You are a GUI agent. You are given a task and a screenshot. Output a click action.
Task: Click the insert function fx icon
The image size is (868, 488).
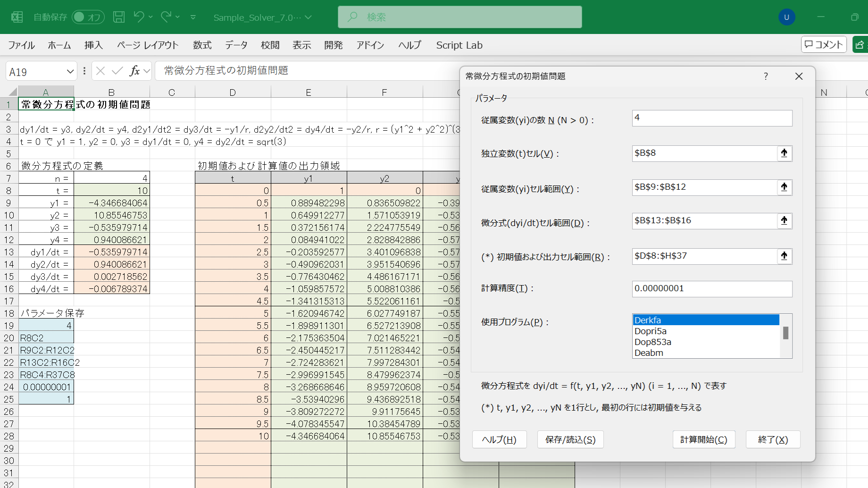click(x=134, y=71)
